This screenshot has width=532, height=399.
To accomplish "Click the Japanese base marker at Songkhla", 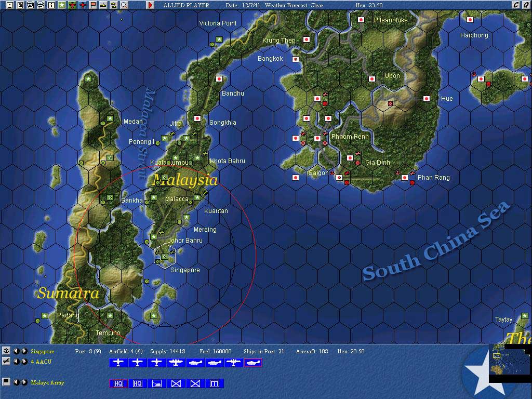I will [x=197, y=118].
